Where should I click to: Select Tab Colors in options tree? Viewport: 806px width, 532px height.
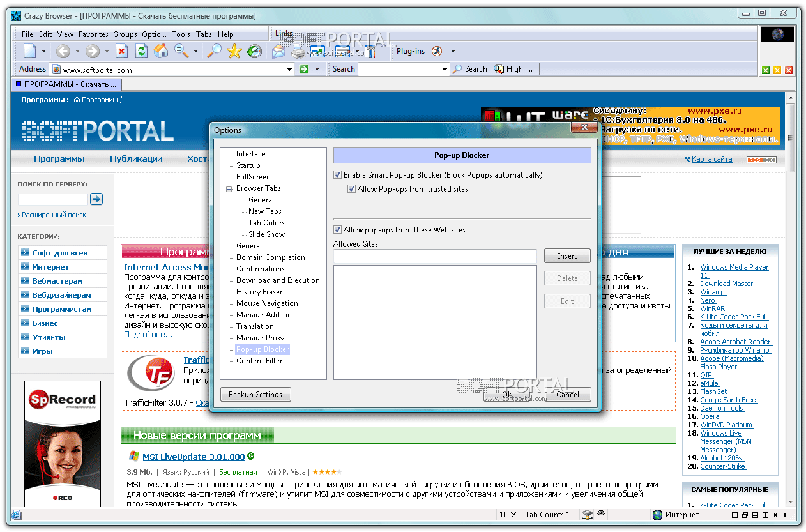click(266, 223)
